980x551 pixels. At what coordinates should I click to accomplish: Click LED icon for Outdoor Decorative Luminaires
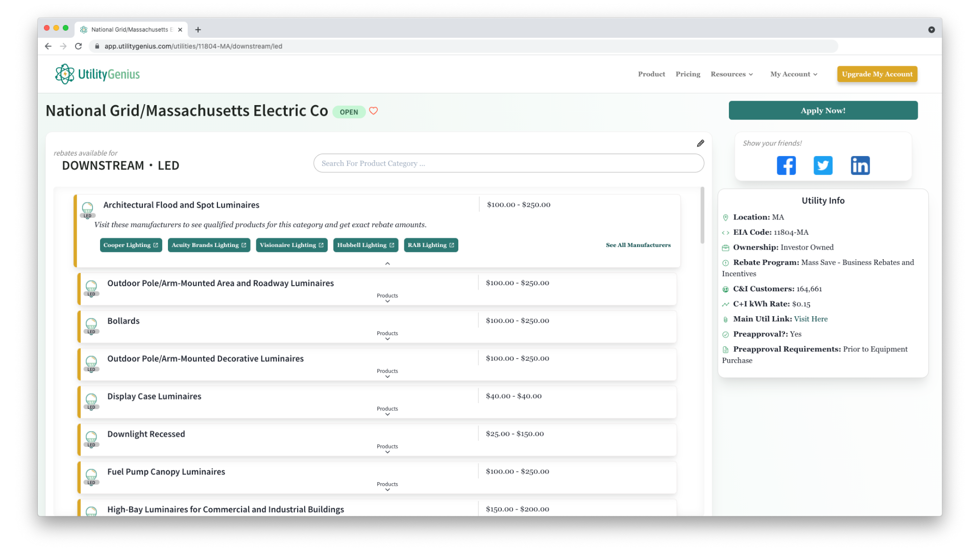coord(91,363)
